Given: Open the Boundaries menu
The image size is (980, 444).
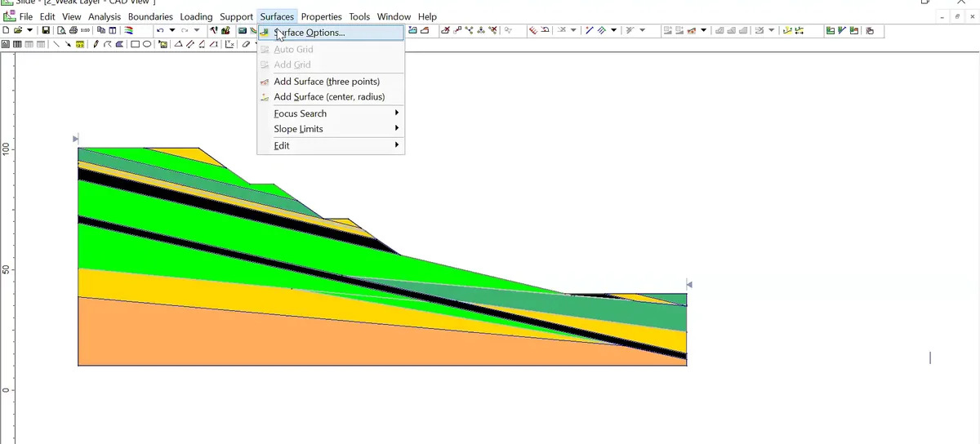Looking at the screenshot, I should 150,16.
